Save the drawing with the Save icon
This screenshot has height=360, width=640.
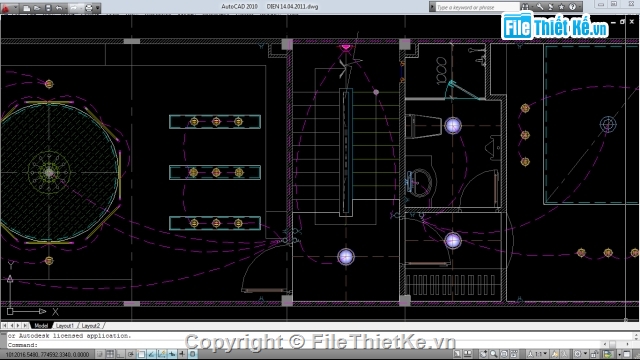tap(48, 8)
